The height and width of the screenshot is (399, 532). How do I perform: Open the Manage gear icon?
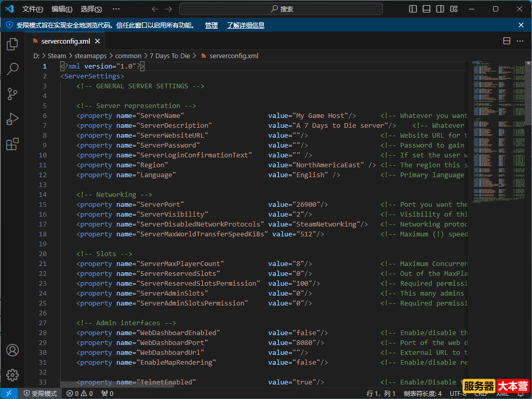tap(12, 375)
